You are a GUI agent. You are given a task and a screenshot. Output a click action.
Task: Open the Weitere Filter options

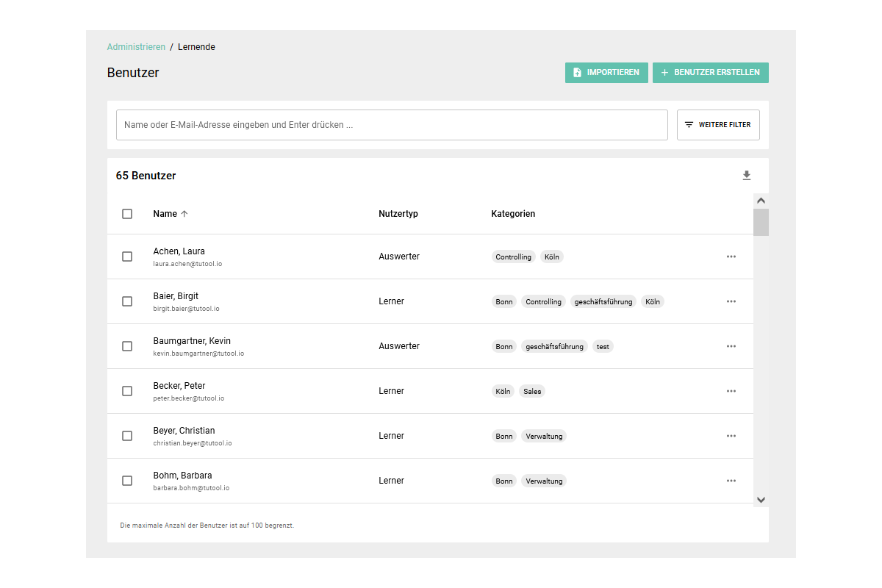pos(718,125)
